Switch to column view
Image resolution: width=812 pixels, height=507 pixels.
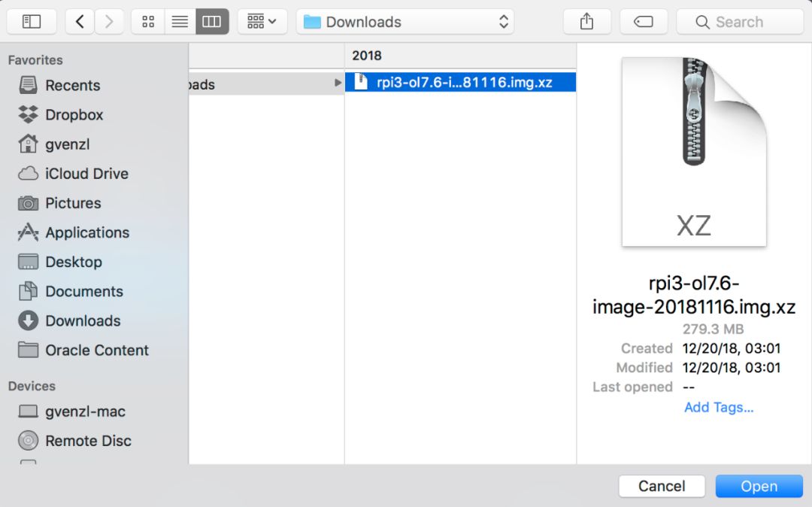click(x=212, y=22)
